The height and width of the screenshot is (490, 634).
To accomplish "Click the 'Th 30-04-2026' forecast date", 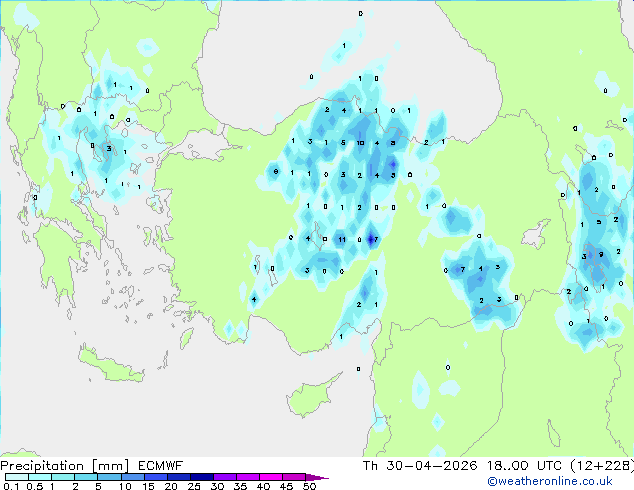I will coord(420,466).
